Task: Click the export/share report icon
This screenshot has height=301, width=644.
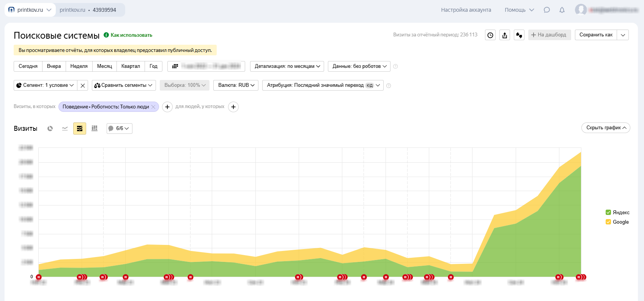Action: tap(505, 35)
